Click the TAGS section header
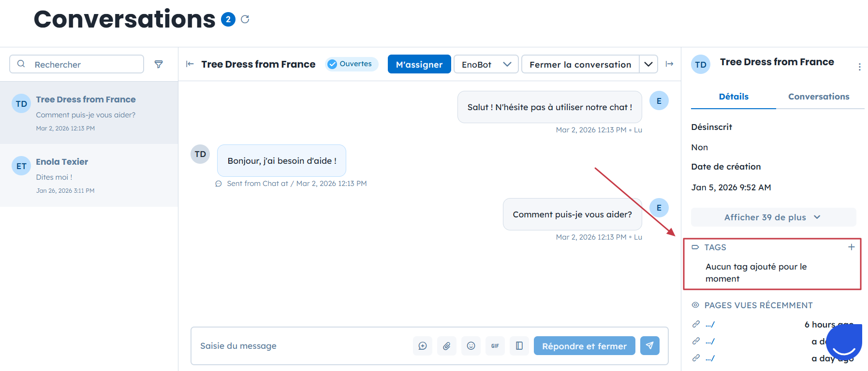 point(715,247)
